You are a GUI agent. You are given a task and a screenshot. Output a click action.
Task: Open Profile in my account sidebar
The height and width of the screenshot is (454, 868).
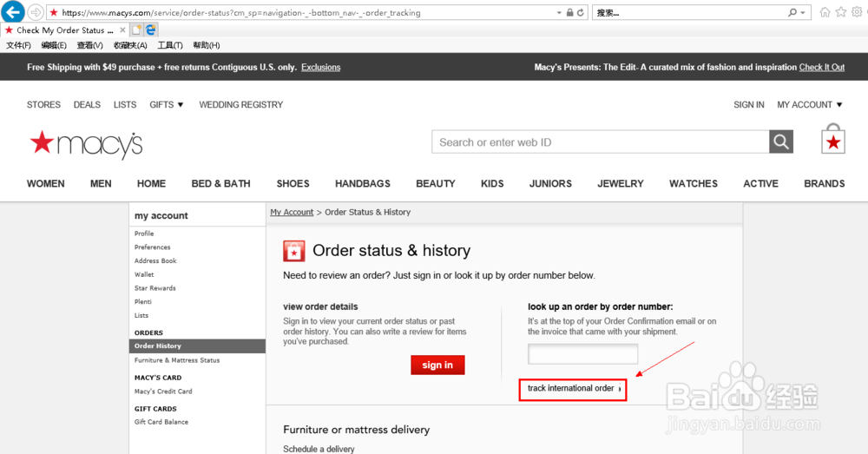click(144, 234)
